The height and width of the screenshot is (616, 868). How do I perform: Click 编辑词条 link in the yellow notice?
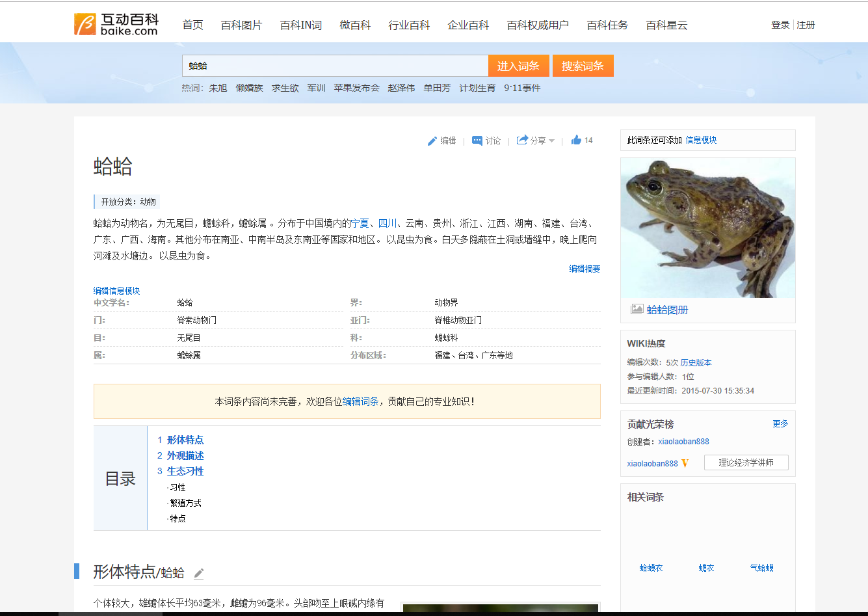(361, 401)
